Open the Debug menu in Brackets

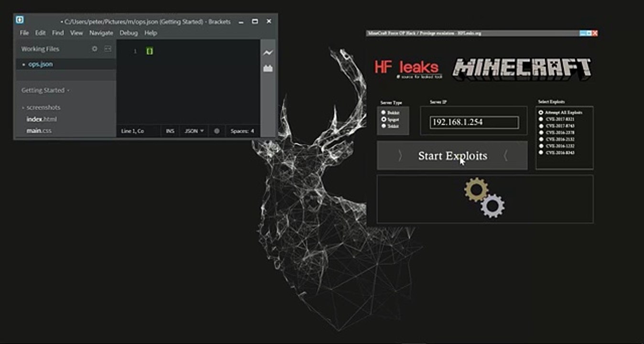click(129, 33)
